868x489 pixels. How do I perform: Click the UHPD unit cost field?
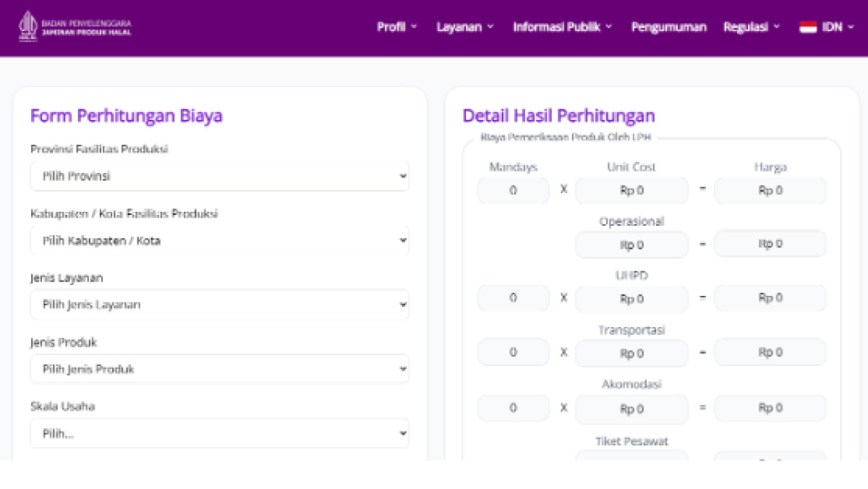click(x=631, y=299)
